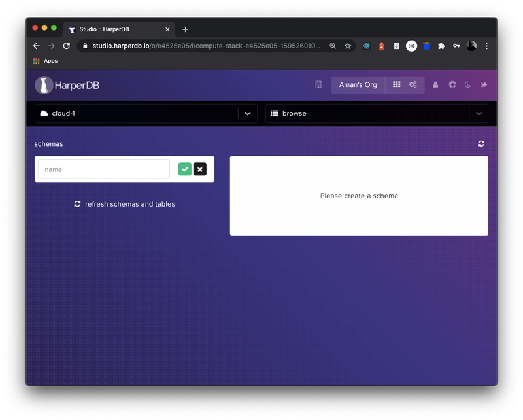
Task: Cancel schema creation with black X button
Action: coord(200,169)
